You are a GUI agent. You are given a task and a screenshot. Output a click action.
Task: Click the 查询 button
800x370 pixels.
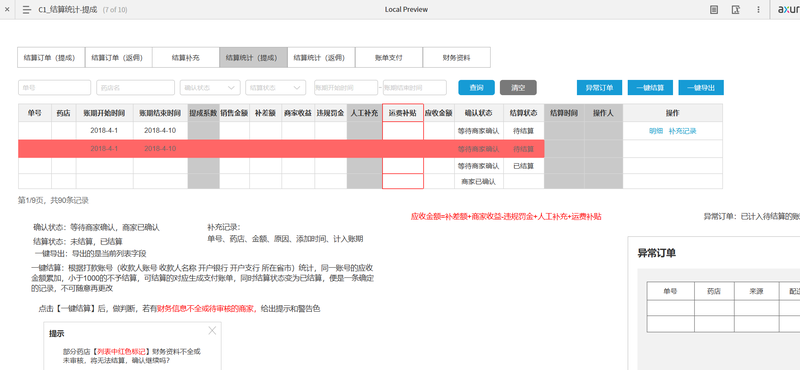point(477,88)
